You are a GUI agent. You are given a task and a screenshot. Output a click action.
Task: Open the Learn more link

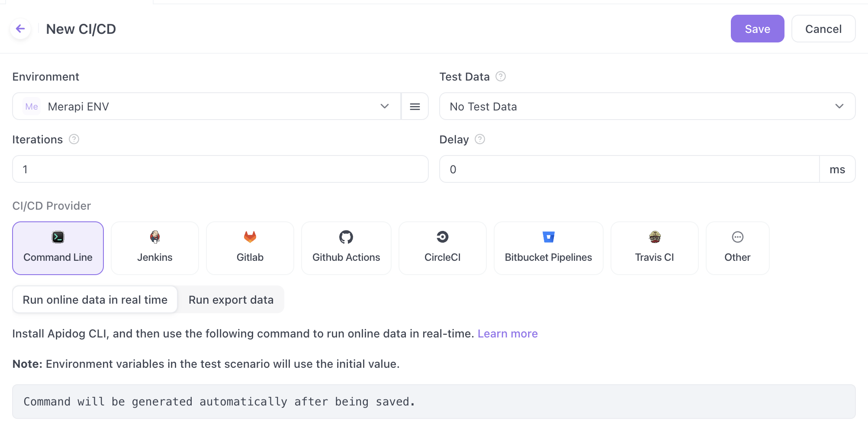coord(507,334)
